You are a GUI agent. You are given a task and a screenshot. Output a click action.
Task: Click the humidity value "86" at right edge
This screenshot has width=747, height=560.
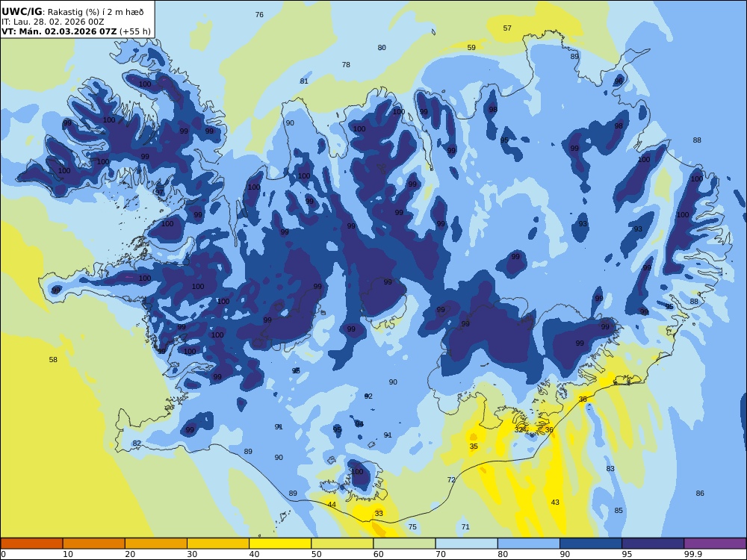click(700, 494)
